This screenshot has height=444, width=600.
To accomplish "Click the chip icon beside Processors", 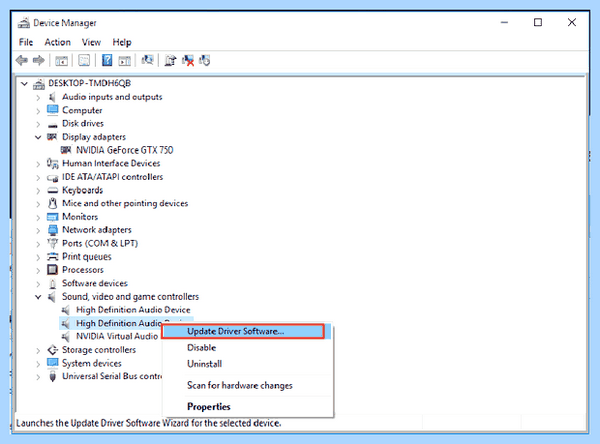I will (x=52, y=270).
